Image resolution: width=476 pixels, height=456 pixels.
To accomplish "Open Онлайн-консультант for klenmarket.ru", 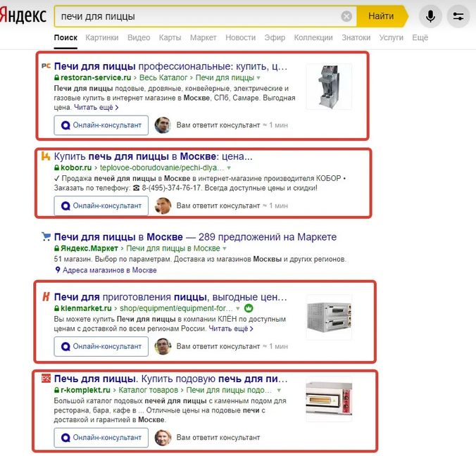I will click(x=101, y=346).
